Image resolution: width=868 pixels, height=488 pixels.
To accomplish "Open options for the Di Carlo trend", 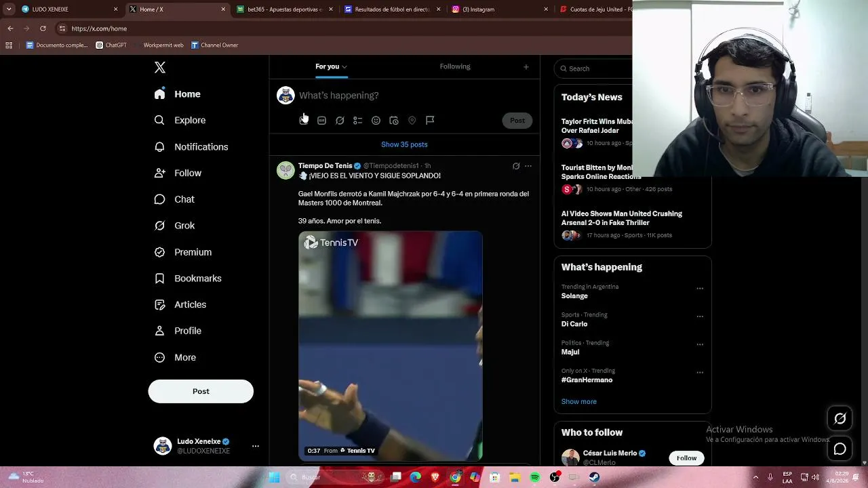I will (x=700, y=317).
